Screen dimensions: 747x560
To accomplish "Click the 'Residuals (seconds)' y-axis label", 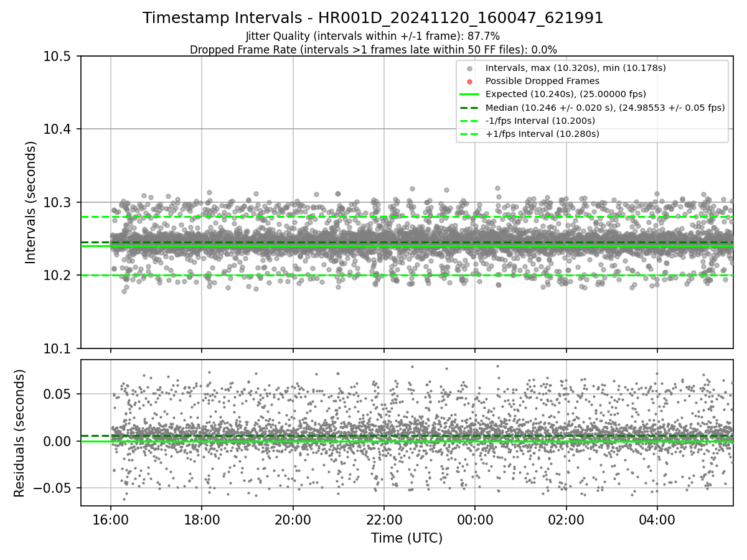I will point(19,432).
